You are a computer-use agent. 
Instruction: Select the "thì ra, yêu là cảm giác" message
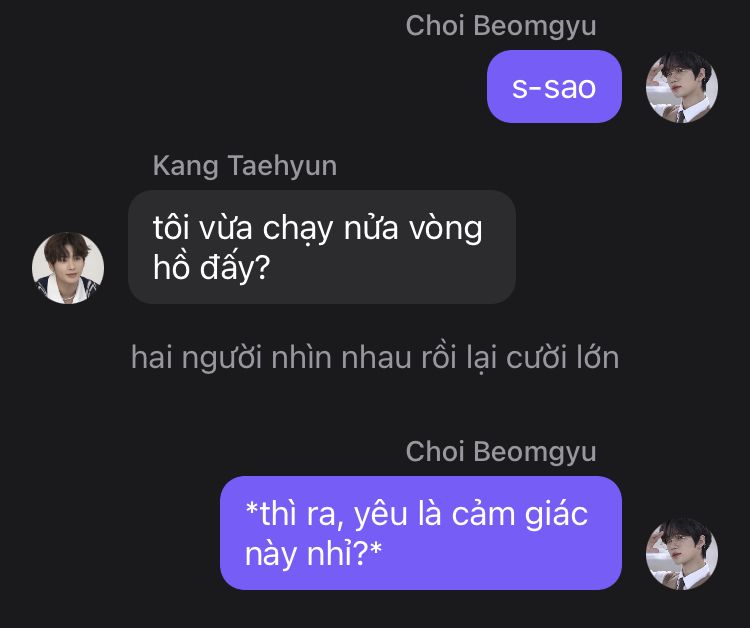pos(421,533)
